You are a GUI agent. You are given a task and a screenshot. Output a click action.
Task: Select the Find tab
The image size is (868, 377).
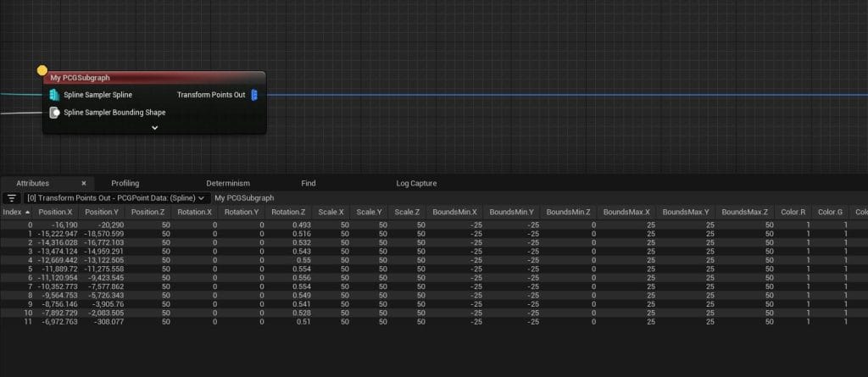[309, 183]
